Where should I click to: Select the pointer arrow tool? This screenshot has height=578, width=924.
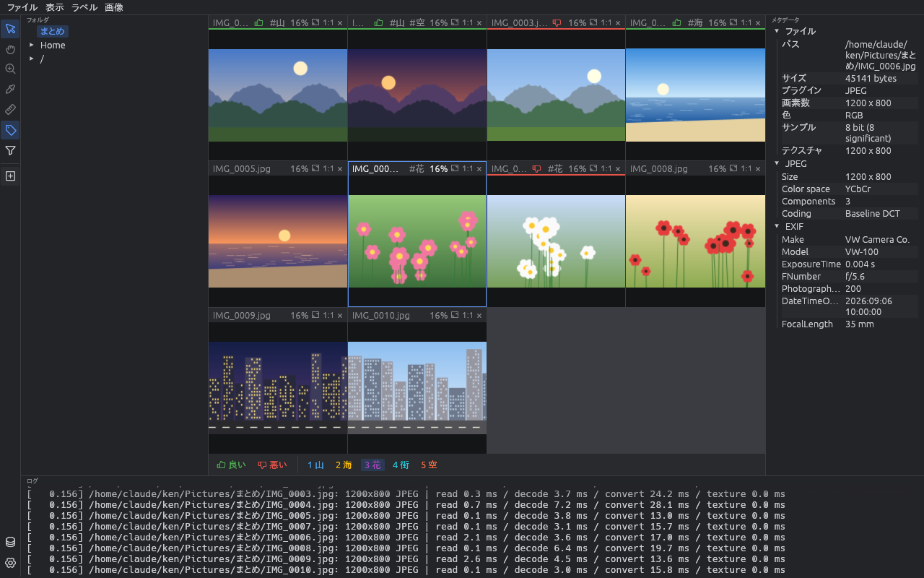point(10,29)
